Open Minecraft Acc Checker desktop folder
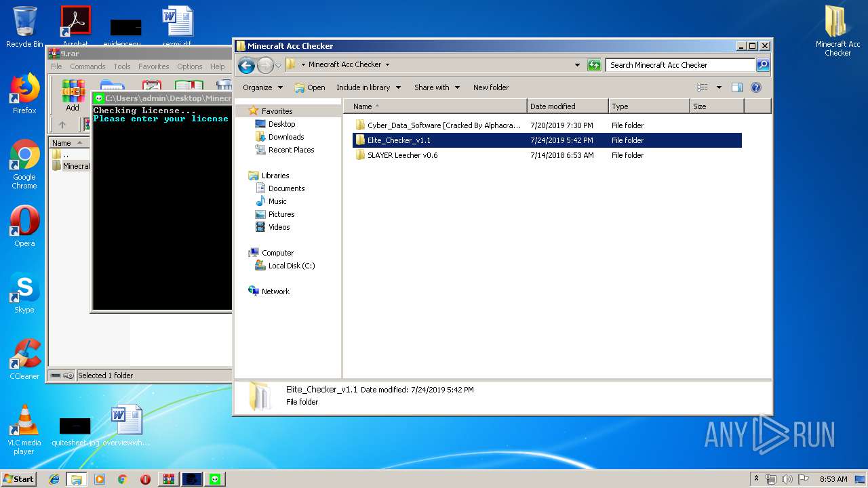The image size is (868, 488). coord(837,31)
